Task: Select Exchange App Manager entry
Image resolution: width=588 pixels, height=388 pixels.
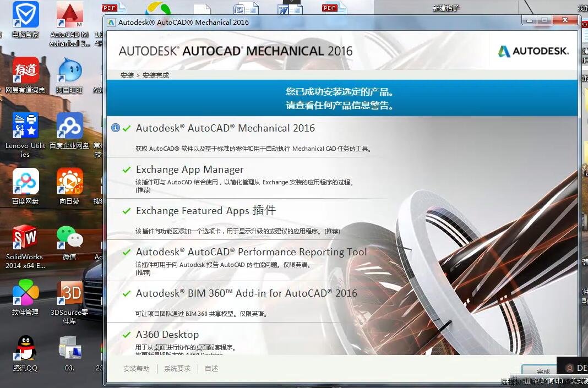Action: [x=190, y=170]
